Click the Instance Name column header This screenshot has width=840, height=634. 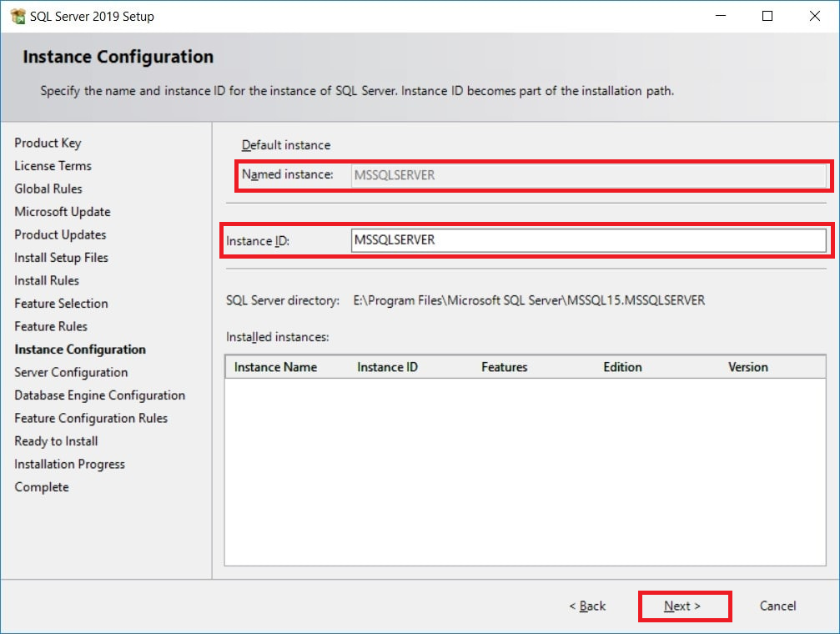[275, 367]
